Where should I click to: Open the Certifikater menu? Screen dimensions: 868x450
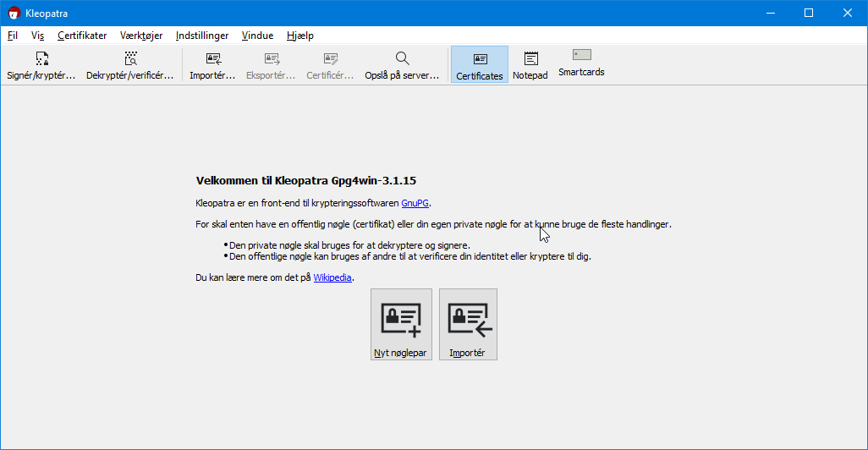coord(82,36)
